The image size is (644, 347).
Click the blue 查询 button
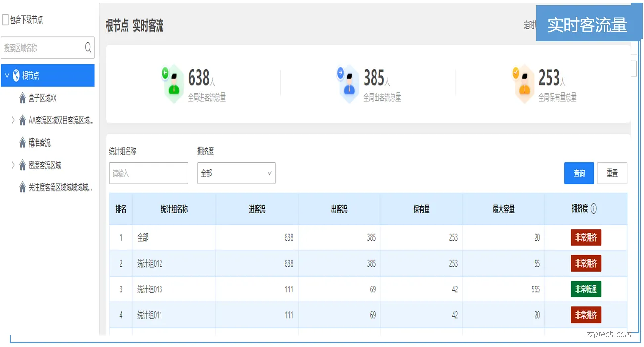[x=579, y=173]
